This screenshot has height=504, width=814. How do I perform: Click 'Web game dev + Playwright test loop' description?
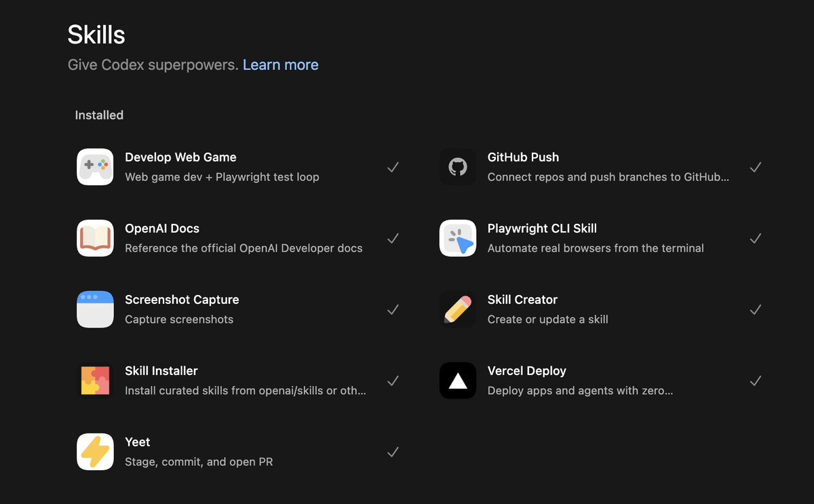pyautogui.click(x=222, y=177)
